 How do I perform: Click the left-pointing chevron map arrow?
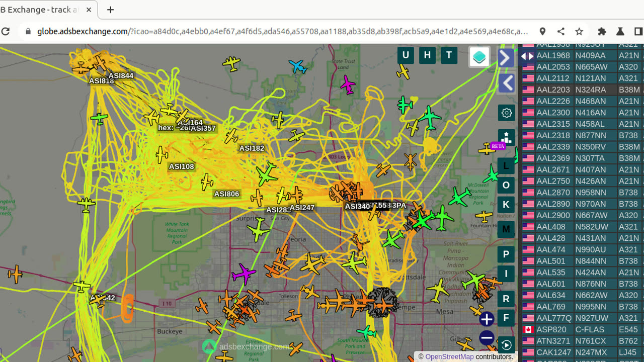506,83
